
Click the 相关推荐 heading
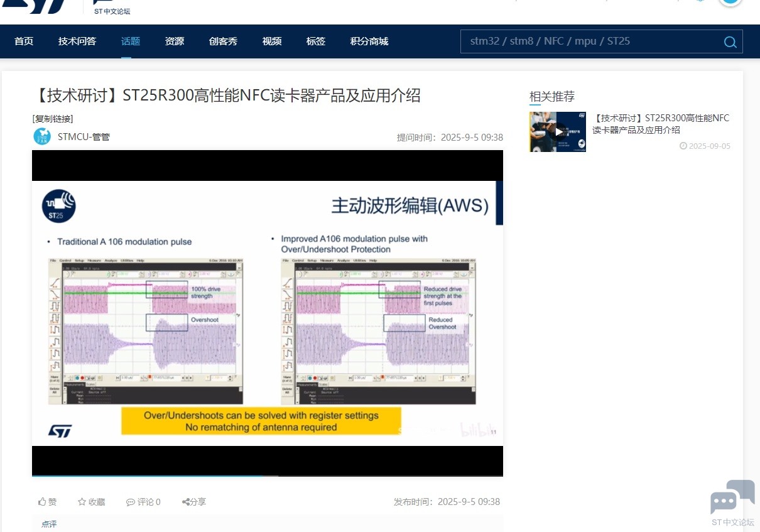(x=552, y=97)
